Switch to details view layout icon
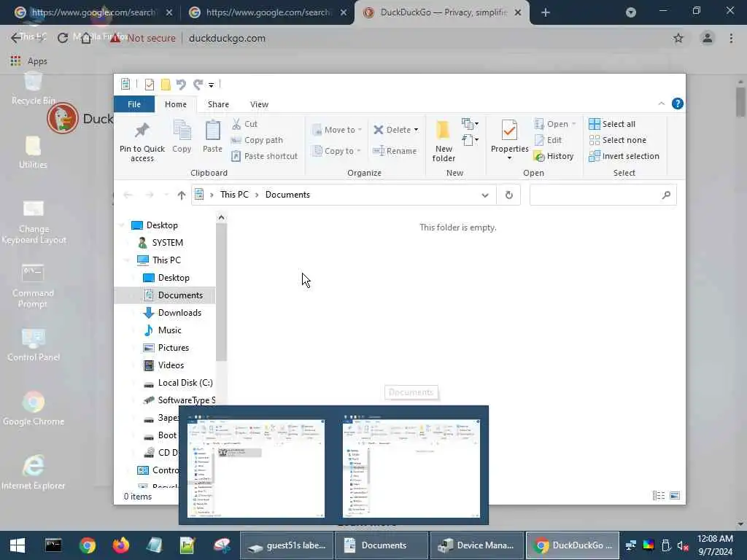The image size is (747, 560). pos(659,496)
